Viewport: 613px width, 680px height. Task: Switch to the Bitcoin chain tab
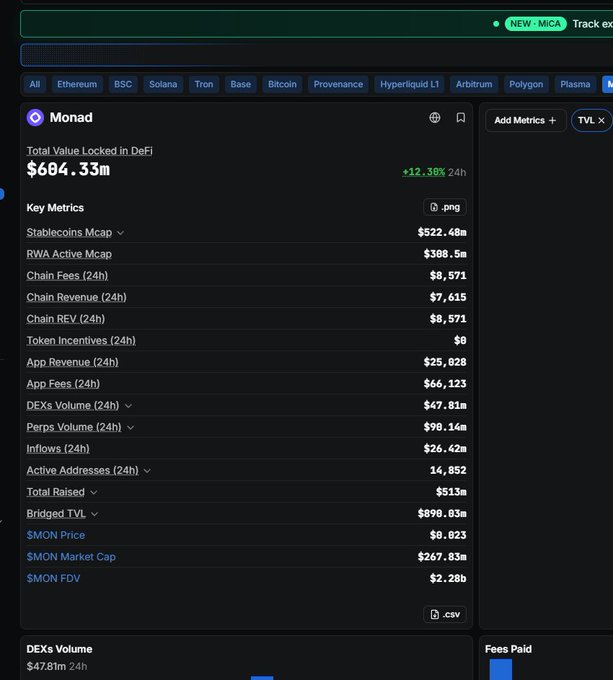coord(282,84)
